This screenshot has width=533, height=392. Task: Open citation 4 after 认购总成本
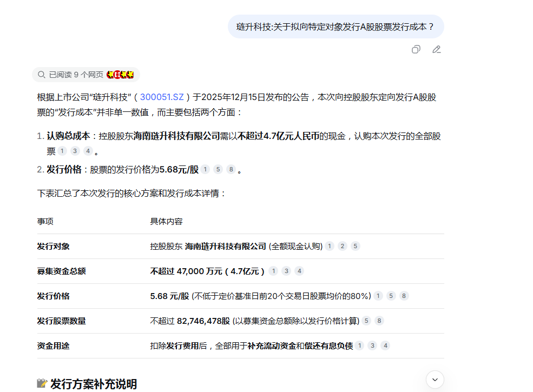coord(88,151)
